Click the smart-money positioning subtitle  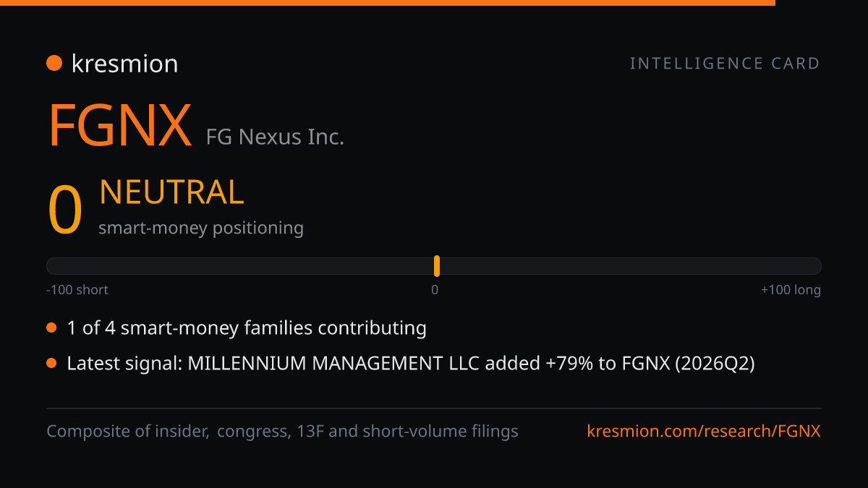201,228
